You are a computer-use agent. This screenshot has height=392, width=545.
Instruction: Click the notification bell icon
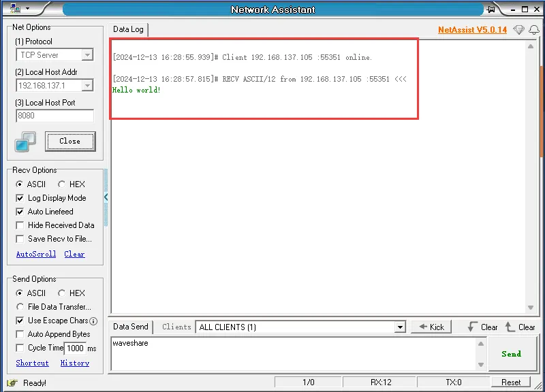[x=535, y=30]
